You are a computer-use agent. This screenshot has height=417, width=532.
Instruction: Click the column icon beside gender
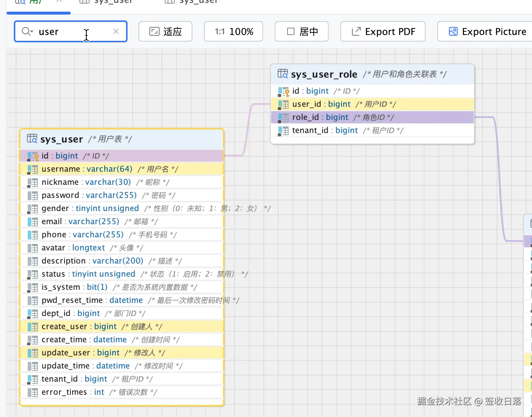33,209
